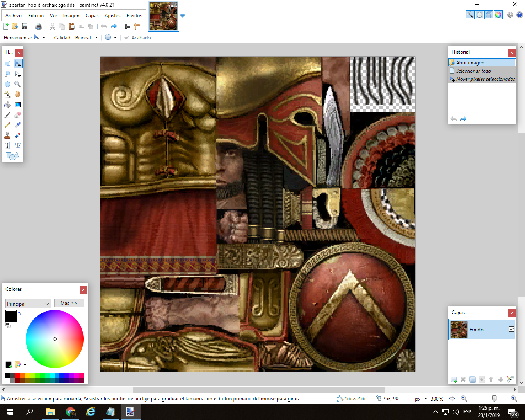The height and width of the screenshot is (420, 525).
Task: Open the palette manager dropdown arrow
Action: click(x=25, y=365)
